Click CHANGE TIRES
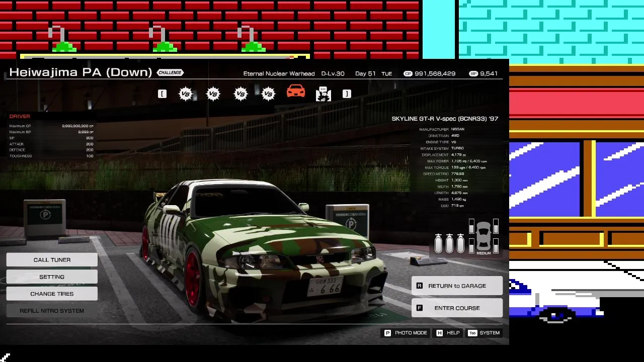The image size is (644, 362). point(52,294)
